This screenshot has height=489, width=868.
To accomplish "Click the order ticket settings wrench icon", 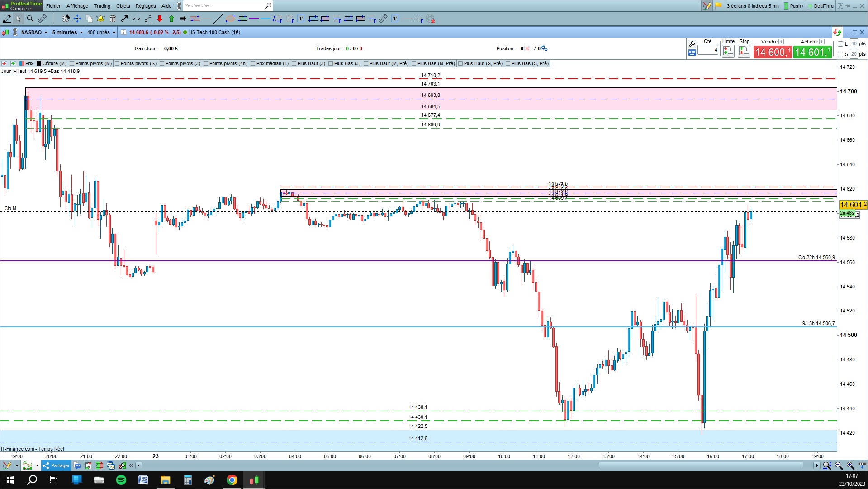I will (692, 44).
